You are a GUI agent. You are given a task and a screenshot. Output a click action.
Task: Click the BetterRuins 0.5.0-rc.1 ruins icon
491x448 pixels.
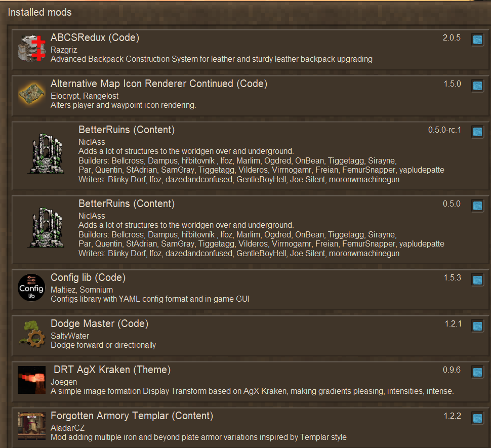pyautogui.click(x=46, y=153)
